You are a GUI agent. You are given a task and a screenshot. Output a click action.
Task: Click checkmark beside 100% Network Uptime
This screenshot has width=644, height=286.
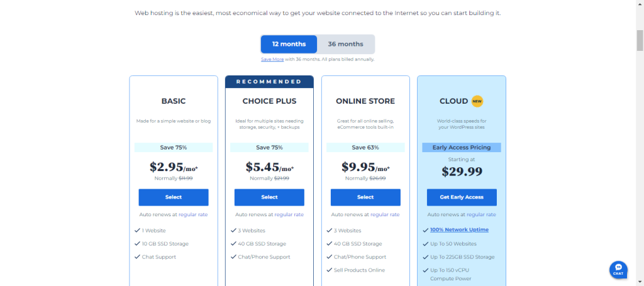tap(425, 230)
